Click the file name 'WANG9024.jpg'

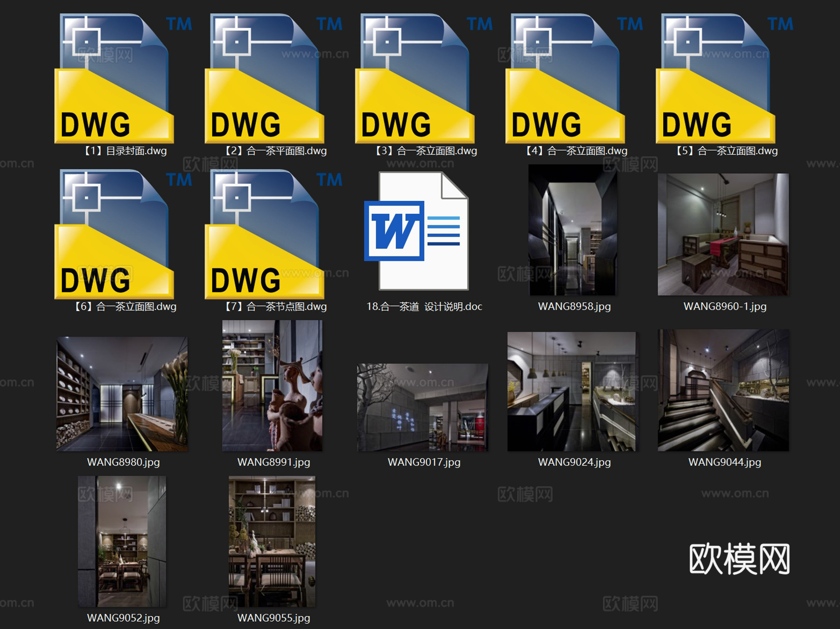[574, 462]
